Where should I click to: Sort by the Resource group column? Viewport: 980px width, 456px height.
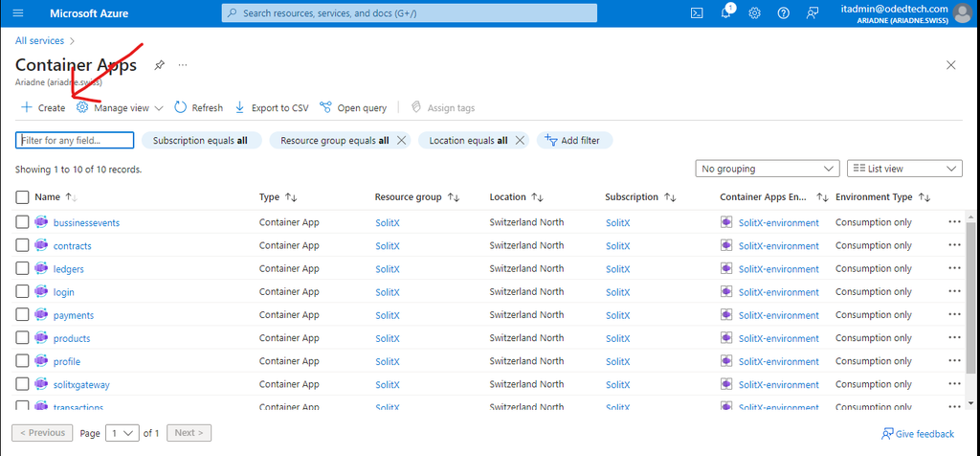(417, 197)
